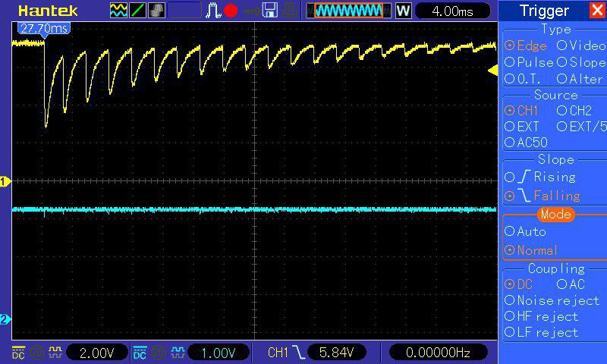This screenshot has height=364, width=607.
Task: Click the dual-waveform display icon in top bar
Action: 118,11
